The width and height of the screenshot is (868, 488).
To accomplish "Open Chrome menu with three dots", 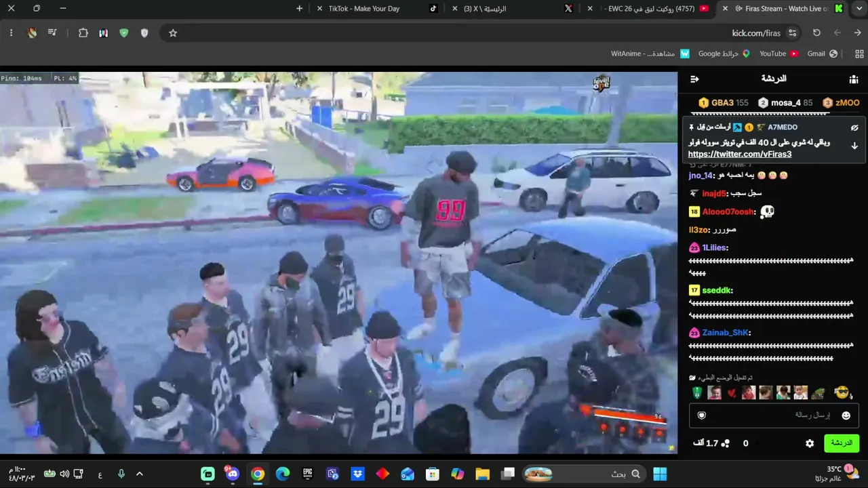I will (11, 33).
